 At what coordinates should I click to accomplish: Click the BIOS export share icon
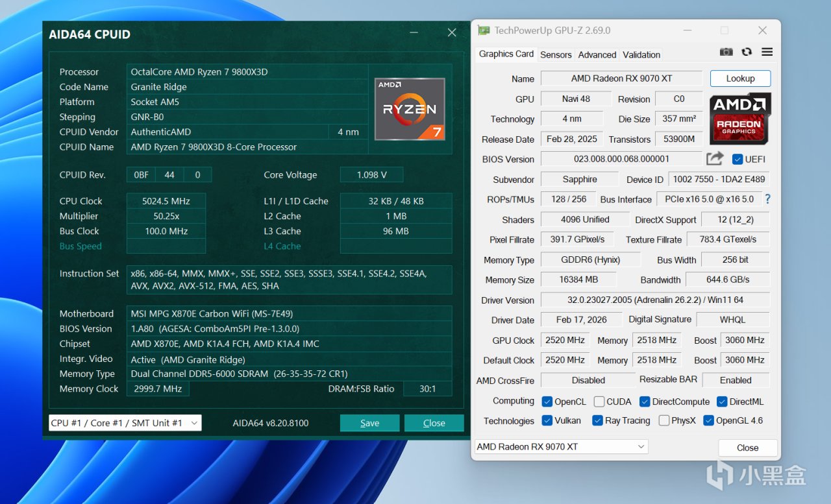pyautogui.click(x=715, y=158)
